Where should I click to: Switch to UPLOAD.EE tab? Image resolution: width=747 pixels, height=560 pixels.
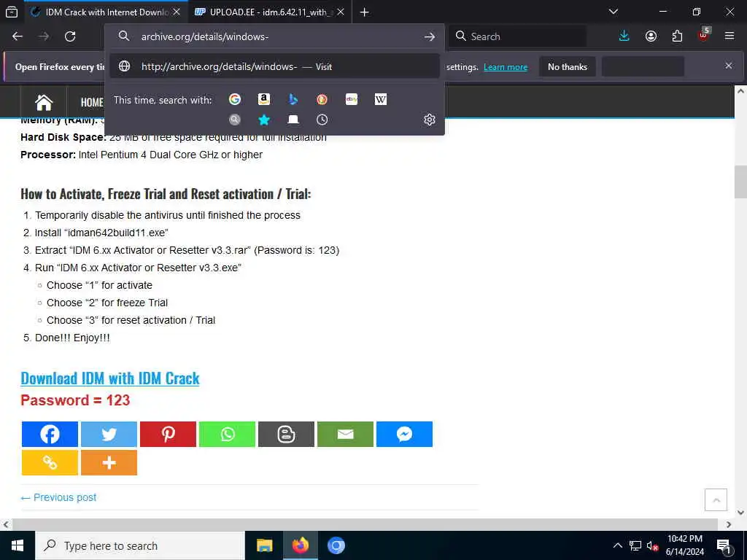269,12
